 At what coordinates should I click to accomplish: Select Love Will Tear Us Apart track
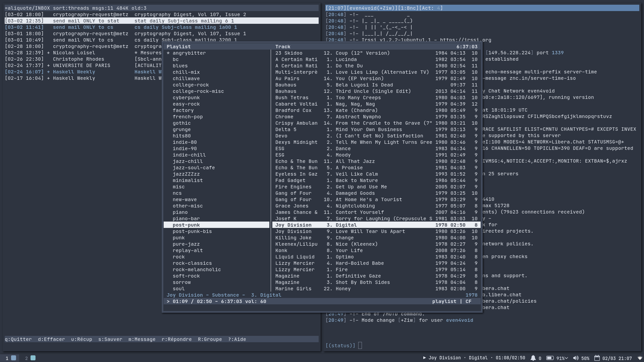[370, 232]
